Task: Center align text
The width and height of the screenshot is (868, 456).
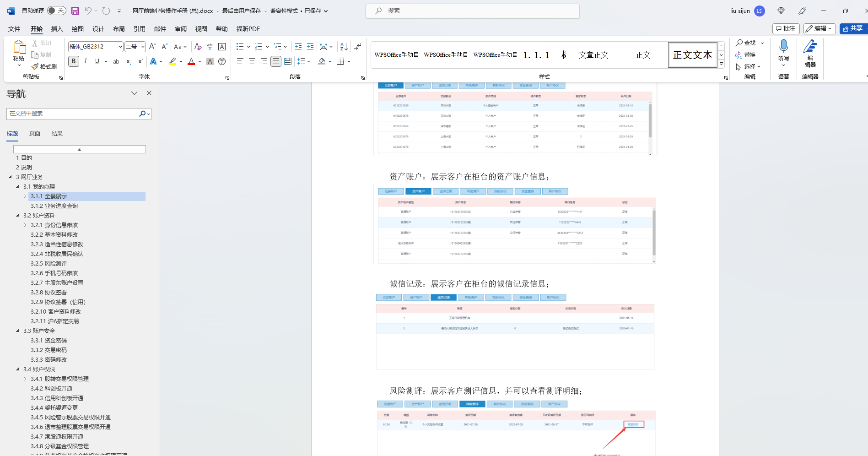Action: coord(252,61)
